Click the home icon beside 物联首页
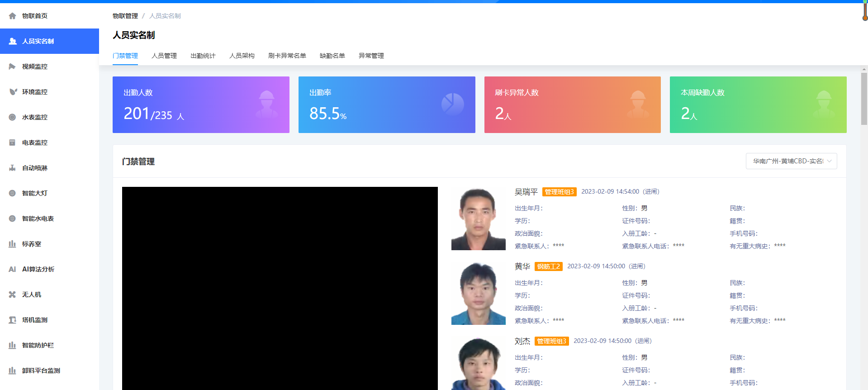 (12, 16)
